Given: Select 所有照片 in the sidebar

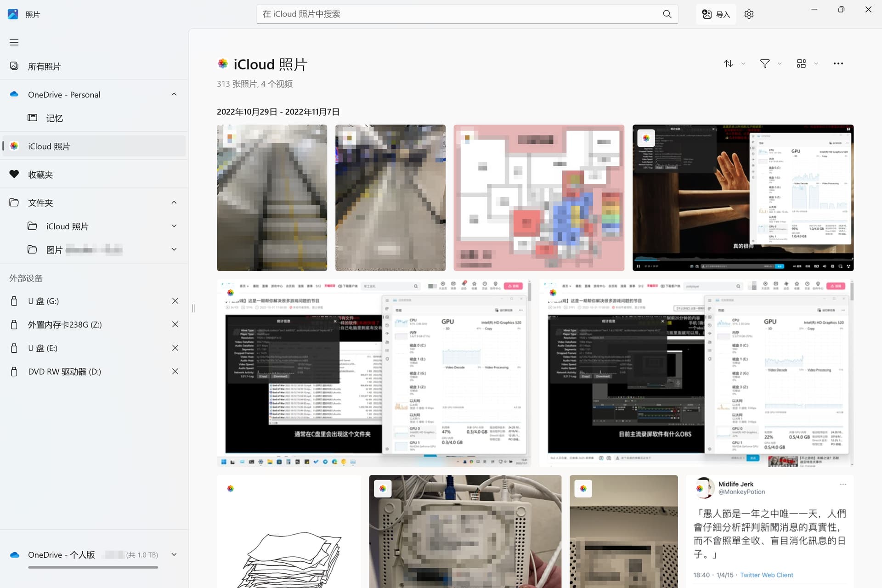Looking at the screenshot, I should pos(44,67).
